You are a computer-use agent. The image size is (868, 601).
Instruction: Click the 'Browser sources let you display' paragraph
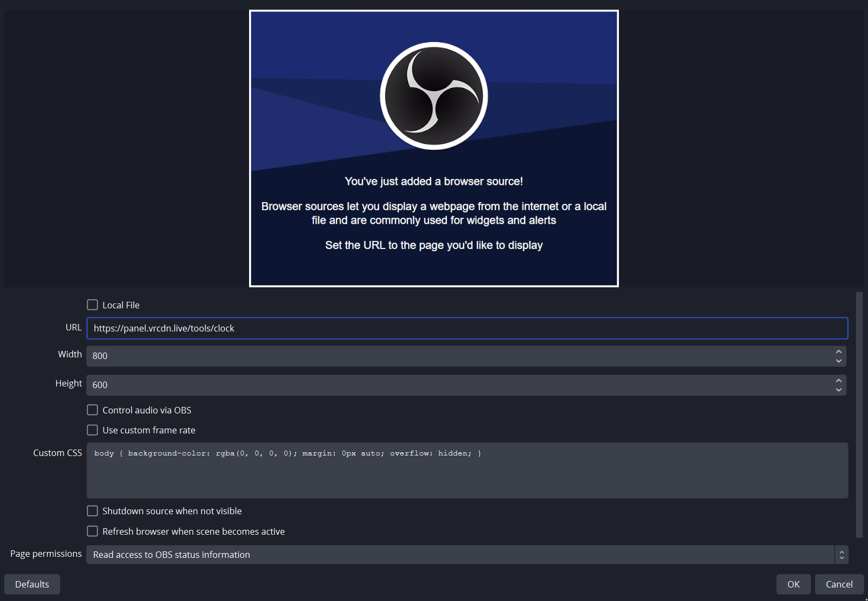click(434, 213)
